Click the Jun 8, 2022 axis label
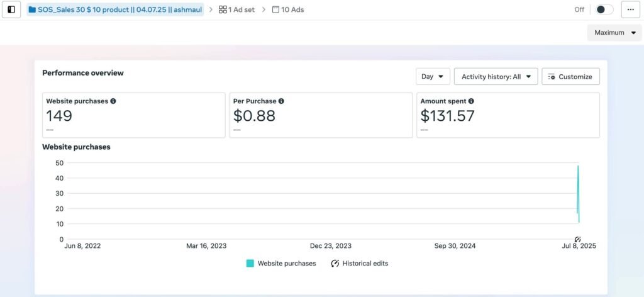This screenshot has height=297, width=644. 82,246
